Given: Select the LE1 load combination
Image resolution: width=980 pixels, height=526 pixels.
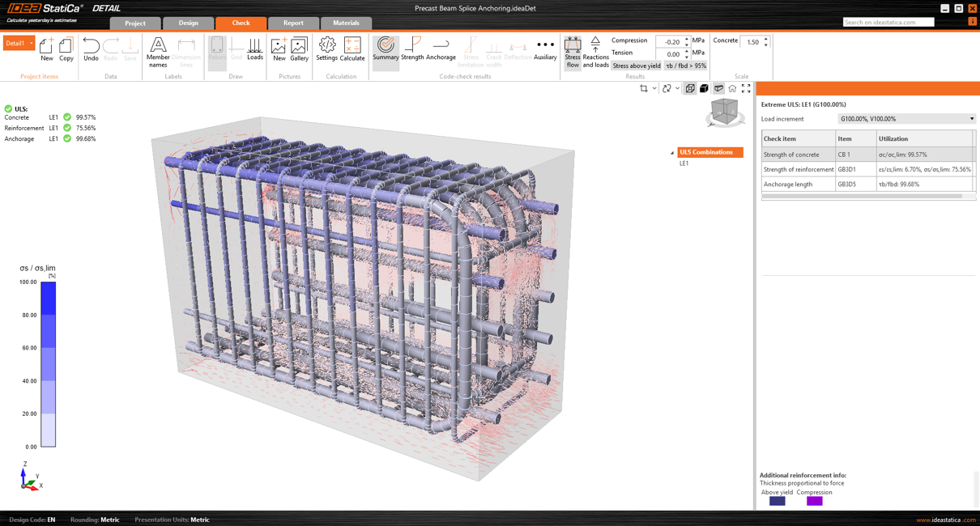Looking at the screenshot, I should (684, 163).
